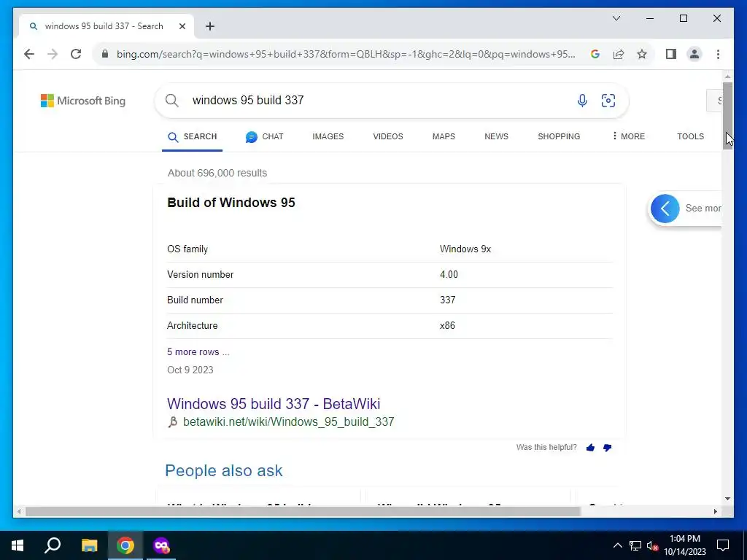Click into the Bing search text field
The width and height of the screenshot is (747, 560).
point(376,101)
